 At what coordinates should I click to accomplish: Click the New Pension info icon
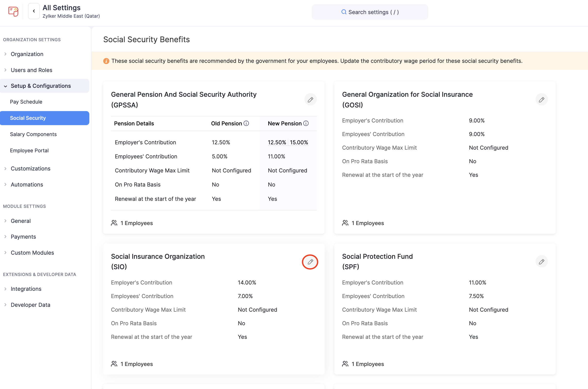pyautogui.click(x=306, y=123)
